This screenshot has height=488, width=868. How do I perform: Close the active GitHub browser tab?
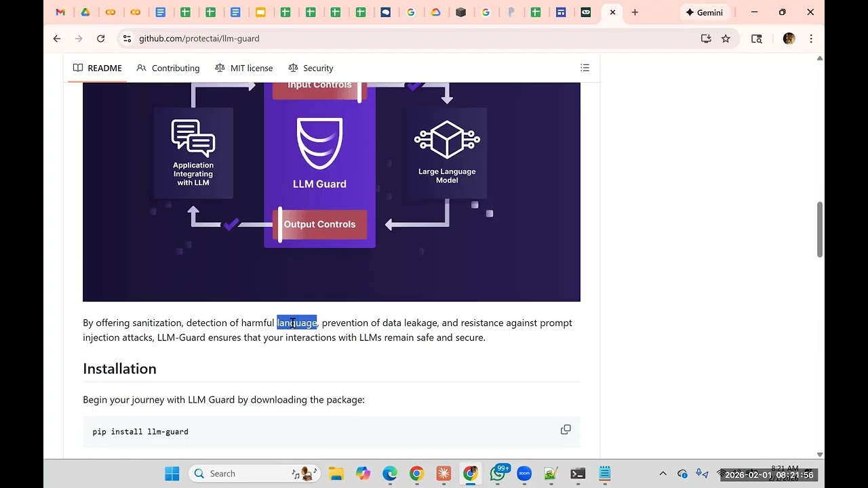tap(613, 12)
